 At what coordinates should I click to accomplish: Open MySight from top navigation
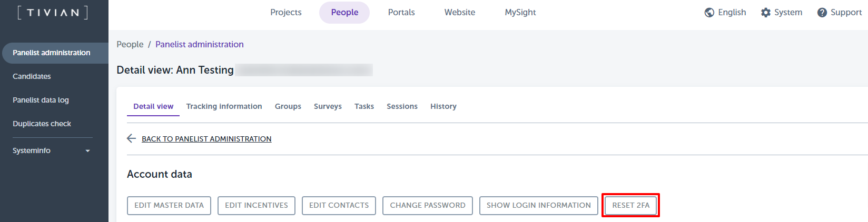[520, 12]
